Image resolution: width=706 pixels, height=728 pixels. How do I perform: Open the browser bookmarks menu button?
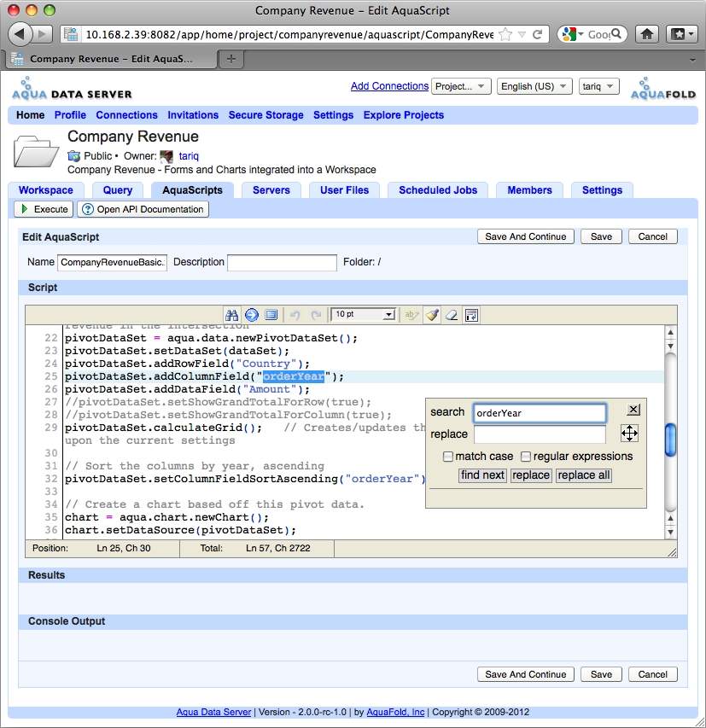pos(682,34)
